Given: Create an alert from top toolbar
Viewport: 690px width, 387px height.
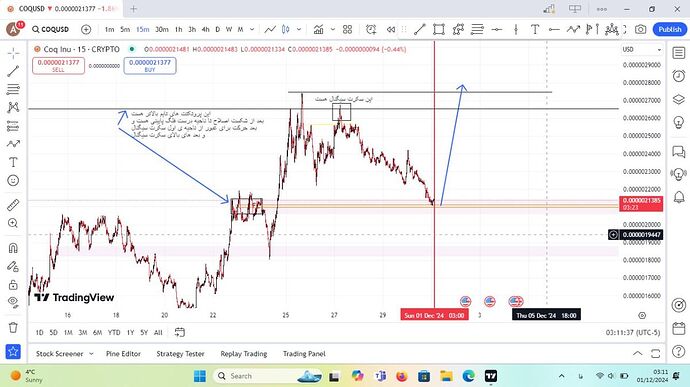Looking at the screenshot, I should [x=371, y=29].
